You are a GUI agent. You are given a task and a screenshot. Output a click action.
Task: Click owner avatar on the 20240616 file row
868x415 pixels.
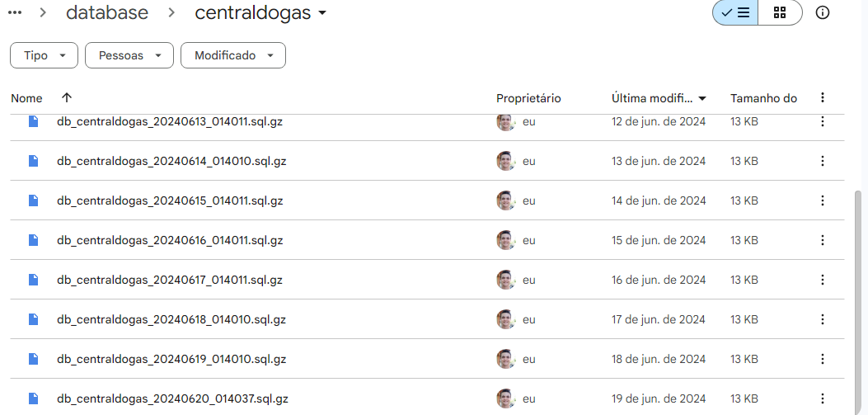505,240
